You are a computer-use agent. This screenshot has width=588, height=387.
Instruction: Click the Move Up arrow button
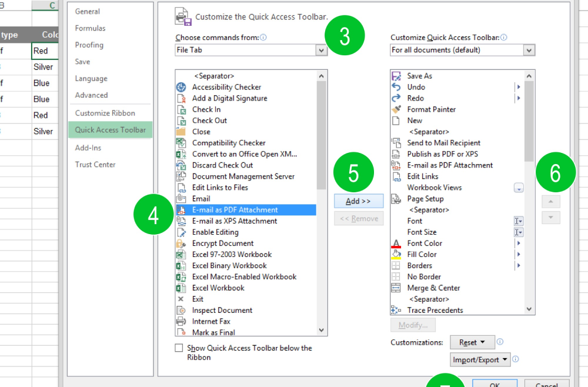[x=551, y=202]
